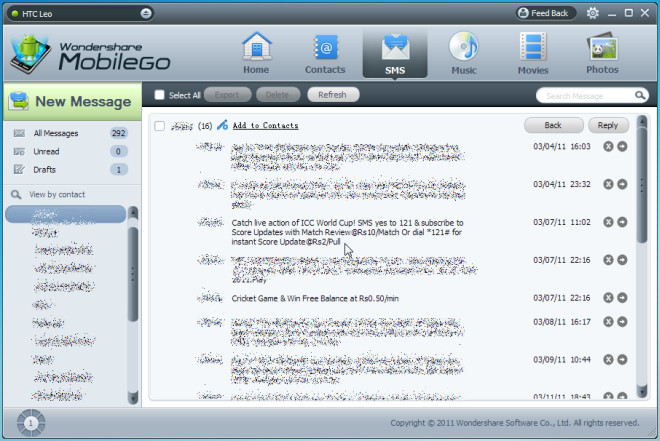Click Add to Contacts link
Image resolution: width=660 pixels, height=441 pixels.
coord(266,125)
